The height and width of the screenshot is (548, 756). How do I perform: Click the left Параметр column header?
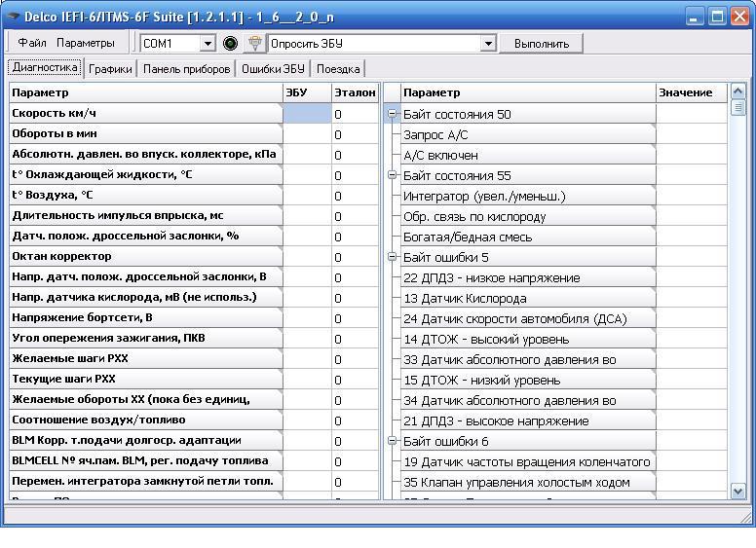click(x=145, y=92)
